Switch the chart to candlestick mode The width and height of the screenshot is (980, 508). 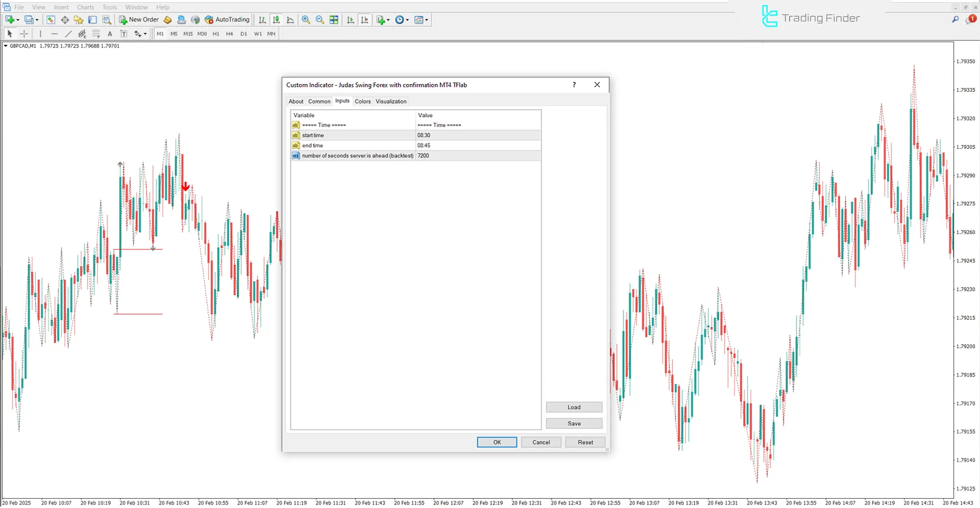(276, 19)
